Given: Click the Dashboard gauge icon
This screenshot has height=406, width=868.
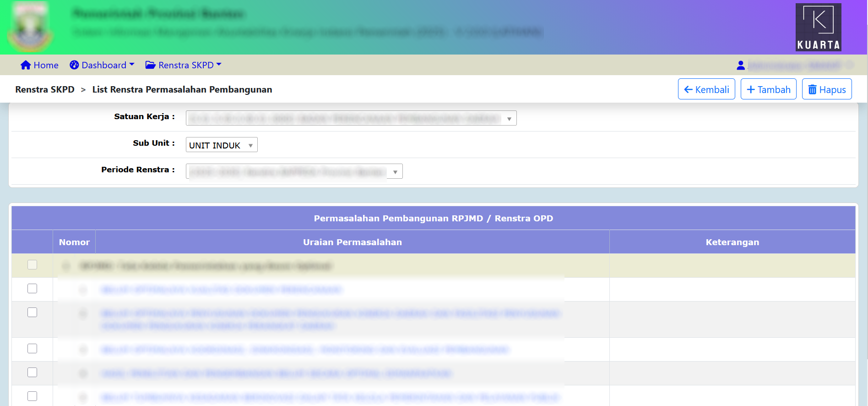Looking at the screenshot, I should (74, 65).
